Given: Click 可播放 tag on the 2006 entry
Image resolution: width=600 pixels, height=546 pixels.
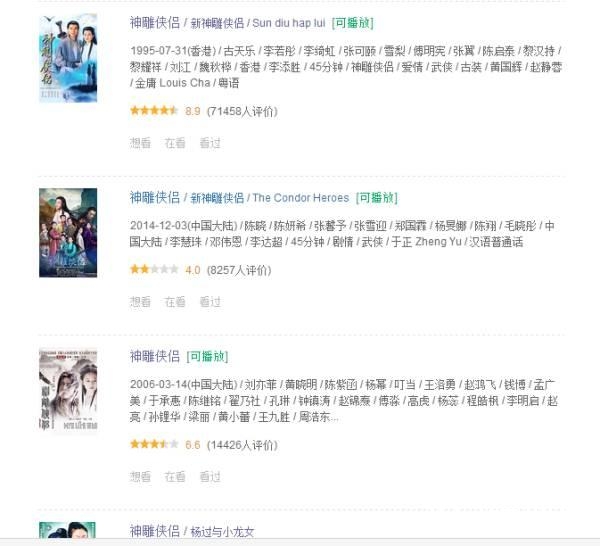Looking at the screenshot, I should (207, 357).
